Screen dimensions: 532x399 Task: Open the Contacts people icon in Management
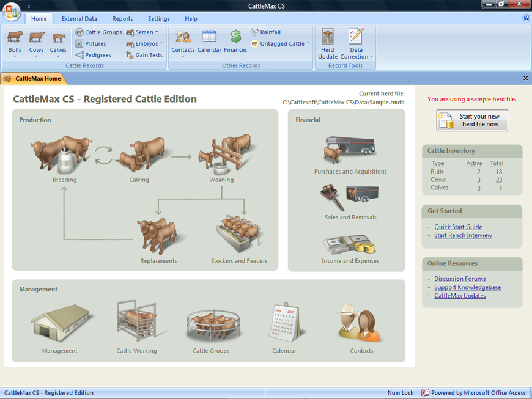pyautogui.click(x=360, y=322)
